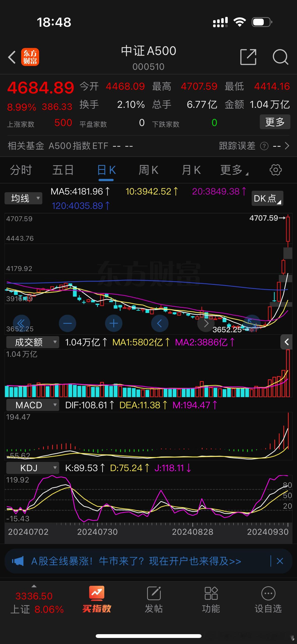Zoom in chart with plus button
Screen dimensions: 297x644
coord(114,323)
